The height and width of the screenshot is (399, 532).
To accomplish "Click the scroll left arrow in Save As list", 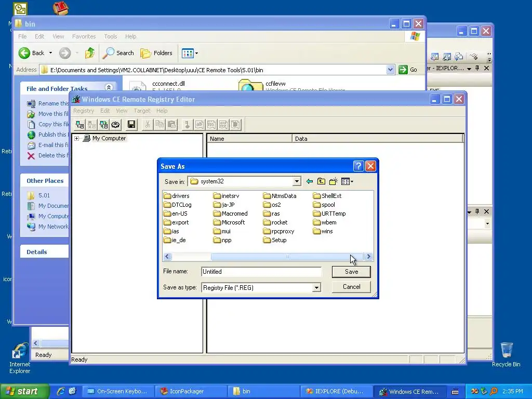I will 167,257.
